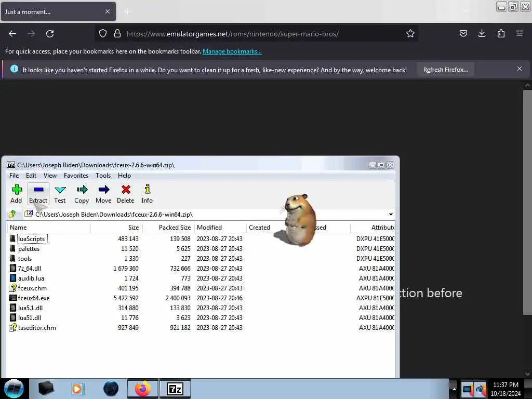Image resolution: width=532 pixels, height=399 pixels.
Task: Select the 'Just a moment...' browser tab
Action: click(x=58, y=11)
